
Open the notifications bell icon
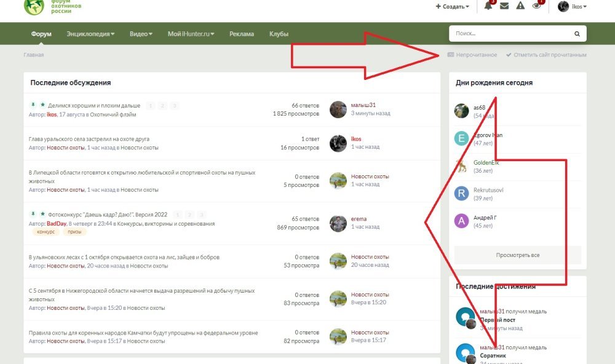(488, 6)
